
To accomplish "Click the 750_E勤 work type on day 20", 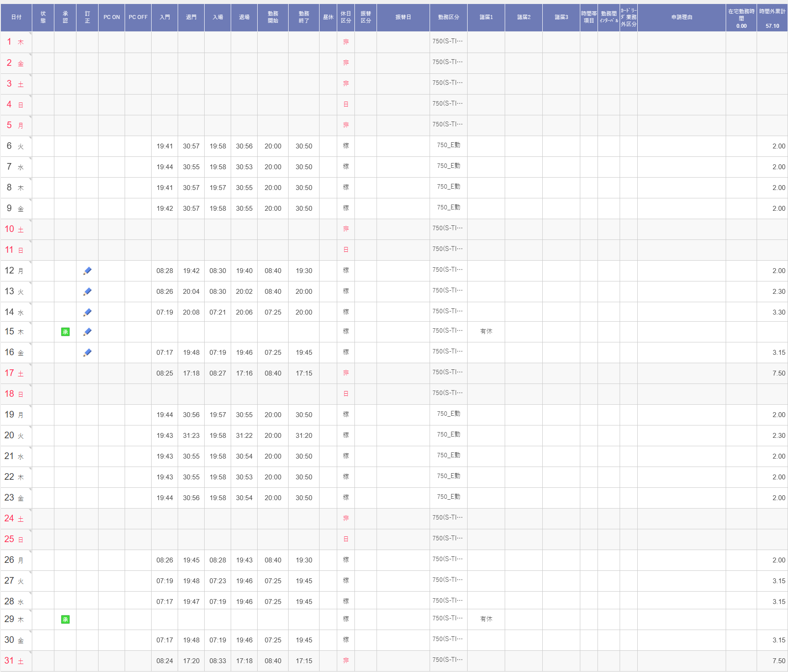I will coord(448,435).
